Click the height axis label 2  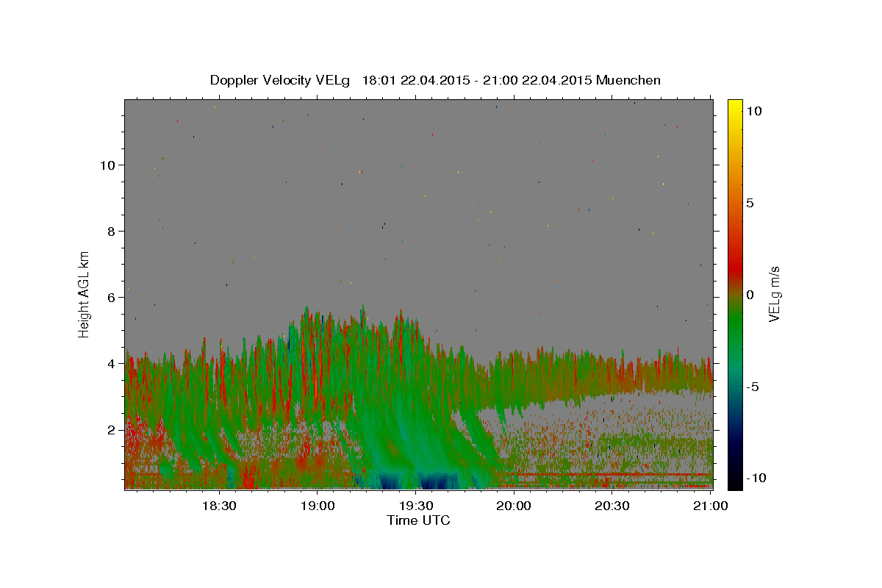coord(112,429)
